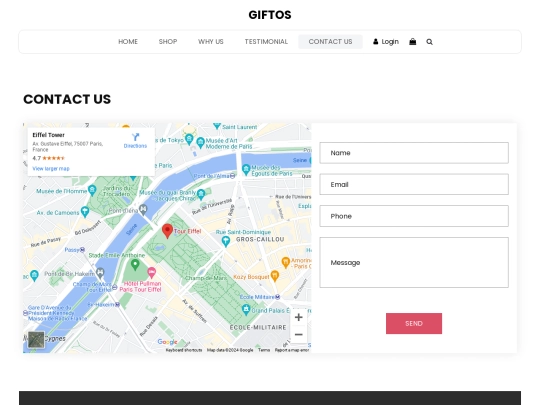Screen dimensions: 540x405
Task: Click the Musée de l'Homme museum marker
Action: coord(92,190)
